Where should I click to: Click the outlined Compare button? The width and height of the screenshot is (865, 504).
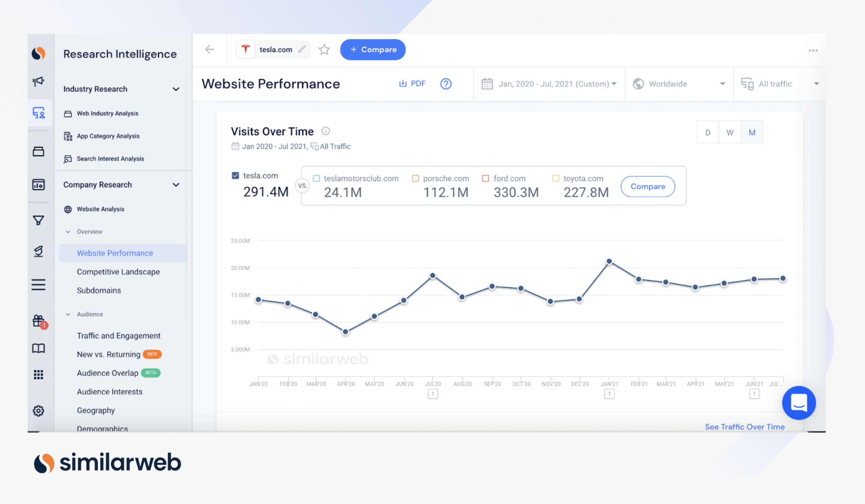tap(648, 187)
